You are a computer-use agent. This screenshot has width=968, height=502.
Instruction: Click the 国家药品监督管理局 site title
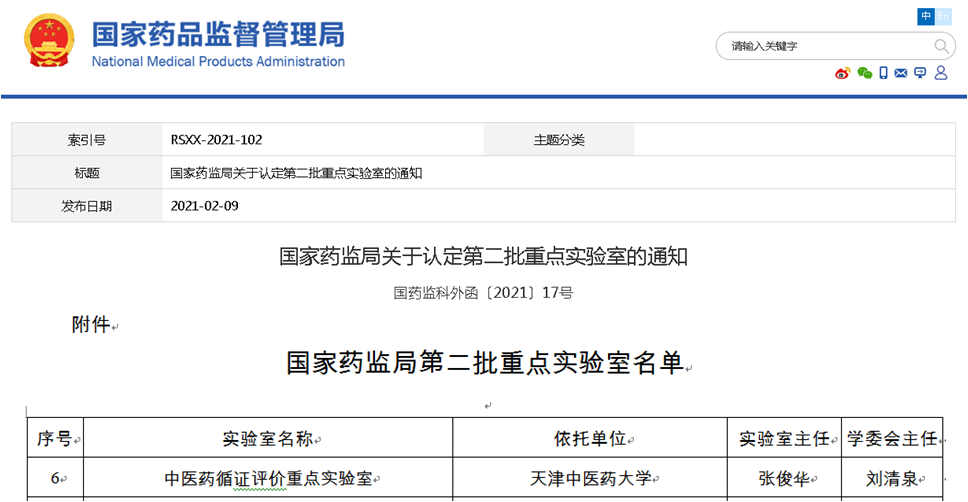tap(218, 34)
